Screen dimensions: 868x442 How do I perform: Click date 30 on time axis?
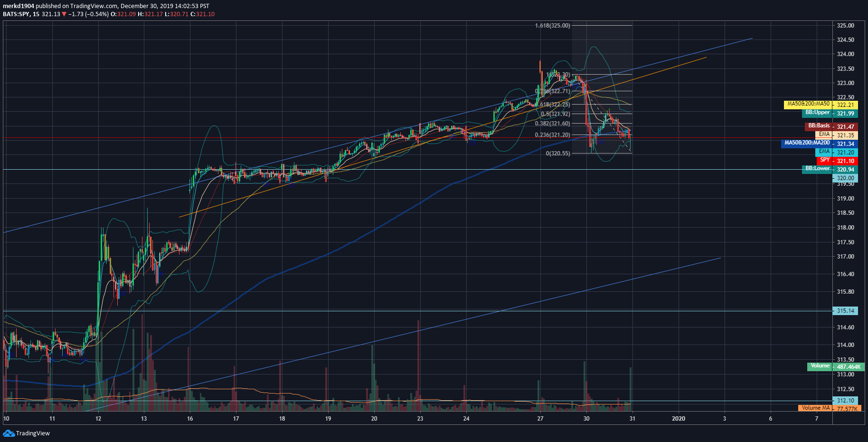click(586, 419)
